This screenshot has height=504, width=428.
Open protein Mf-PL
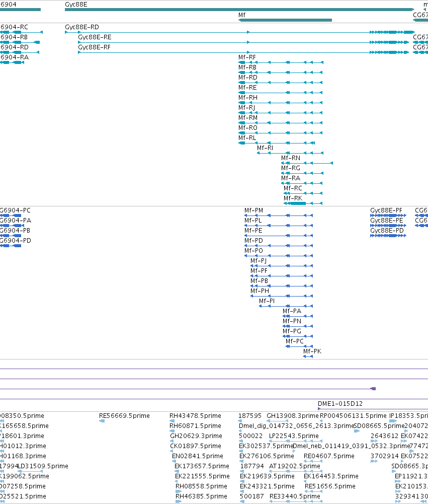coord(253,221)
